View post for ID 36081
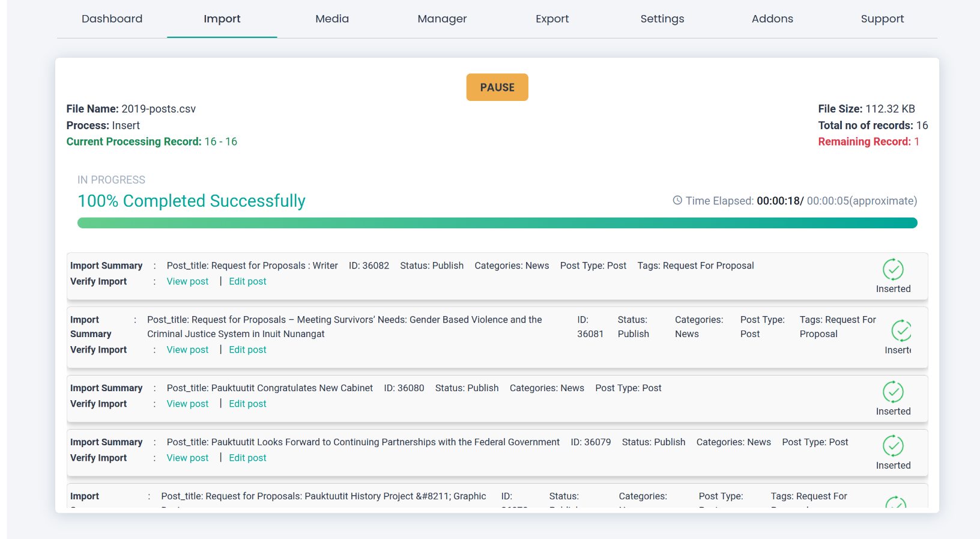Image resolution: width=980 pixels, height=539 pixels. pos(187,350)
